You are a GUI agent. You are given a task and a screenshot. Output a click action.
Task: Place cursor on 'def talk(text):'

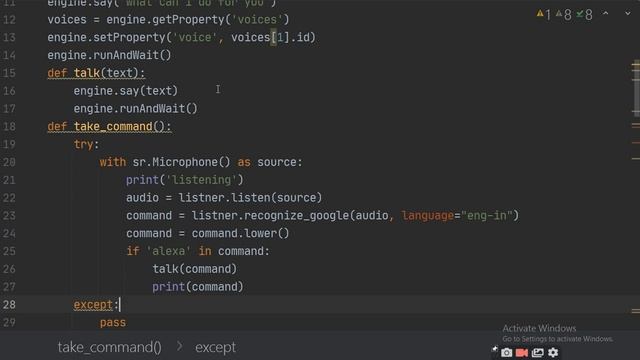96,73
